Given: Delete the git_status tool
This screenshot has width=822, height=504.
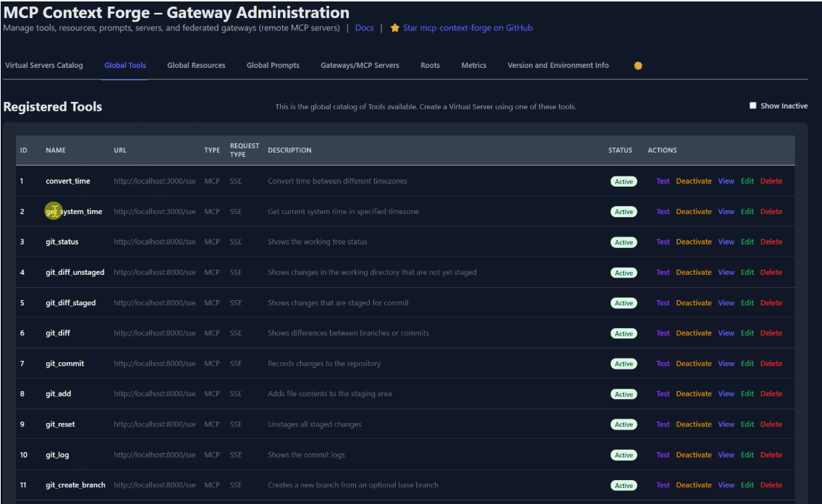Looking at the screenshot, I should click(771, 242).
